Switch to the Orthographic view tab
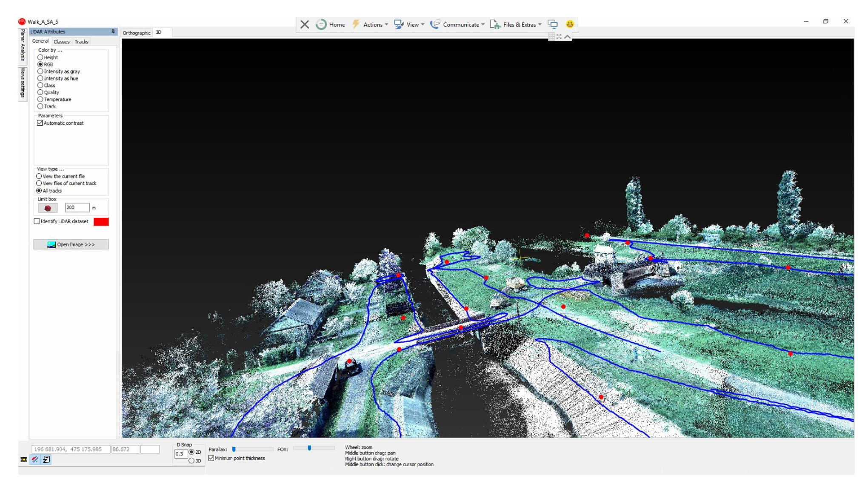868x493 pixels. tap(136, 33)
